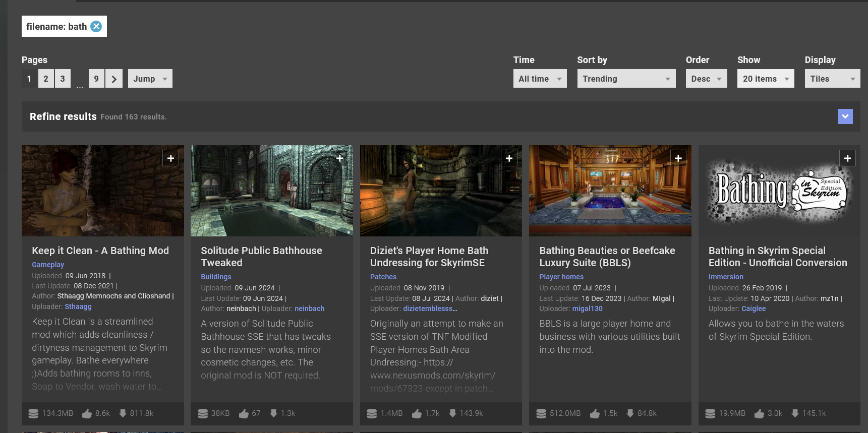Go to next page using arrow button
The width and height of the screenshot is (868, 433).
pos(114,79)
